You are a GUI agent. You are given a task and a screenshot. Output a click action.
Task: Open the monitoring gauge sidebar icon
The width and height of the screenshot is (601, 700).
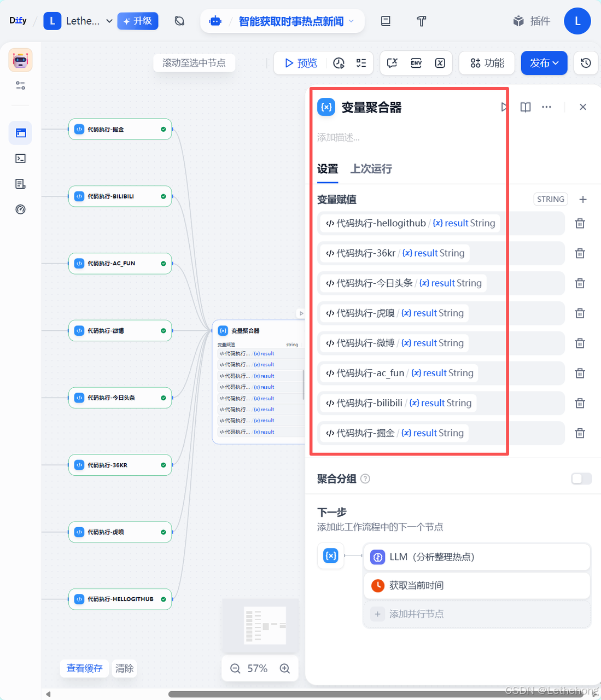pyautogui.click(x=21, y=209)
